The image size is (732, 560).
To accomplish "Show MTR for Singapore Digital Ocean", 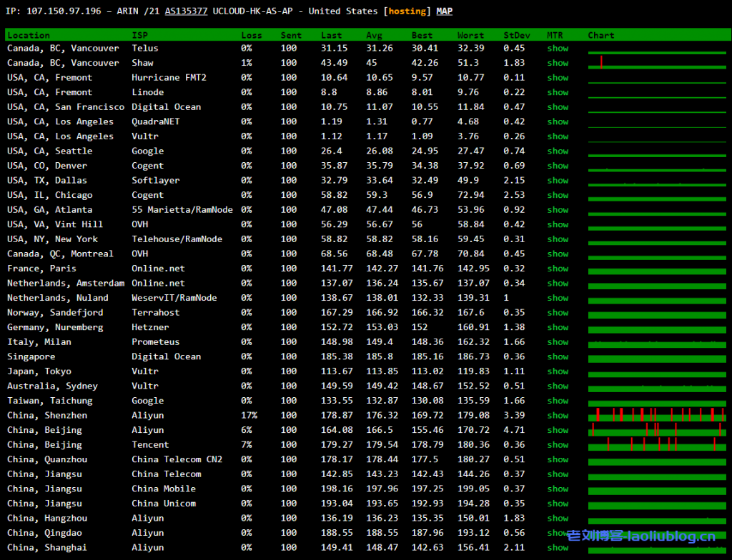I will click(558, 356).
